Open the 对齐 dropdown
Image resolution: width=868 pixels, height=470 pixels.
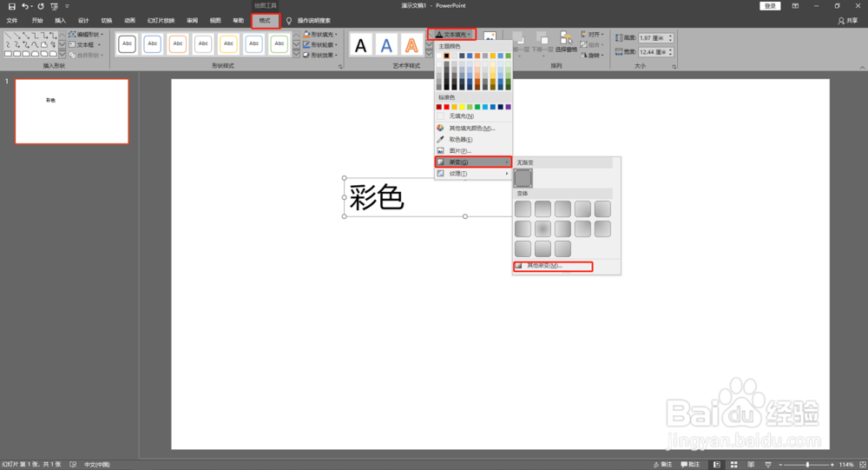tap(592, 35)
